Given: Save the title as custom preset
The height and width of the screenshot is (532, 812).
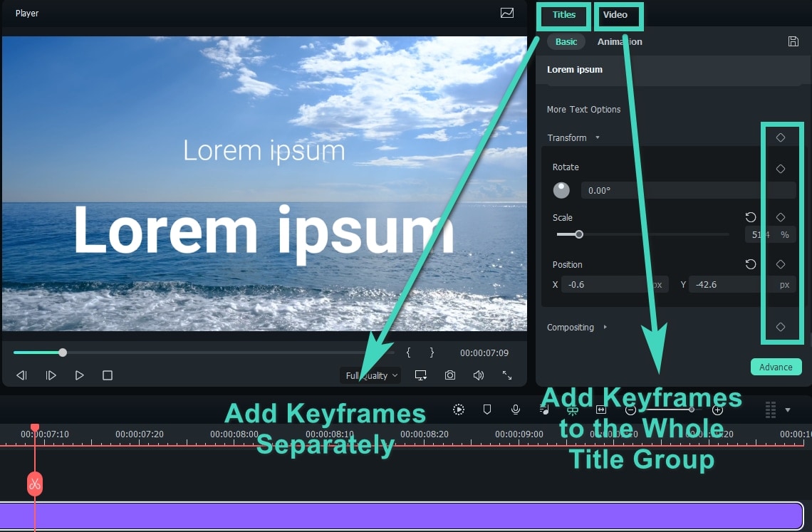Looking at the screenshot, I should (793, 41).
